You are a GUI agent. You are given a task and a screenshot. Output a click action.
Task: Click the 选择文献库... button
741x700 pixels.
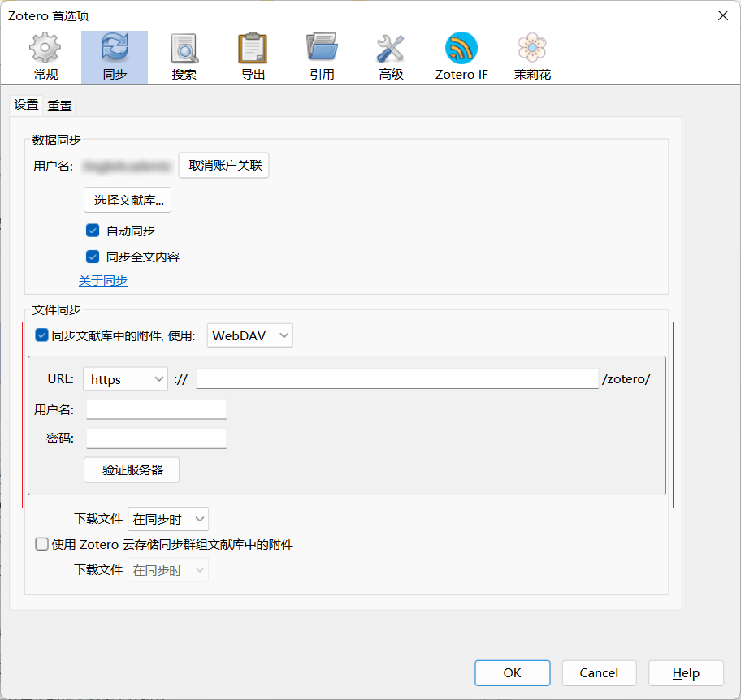(128, 201)
